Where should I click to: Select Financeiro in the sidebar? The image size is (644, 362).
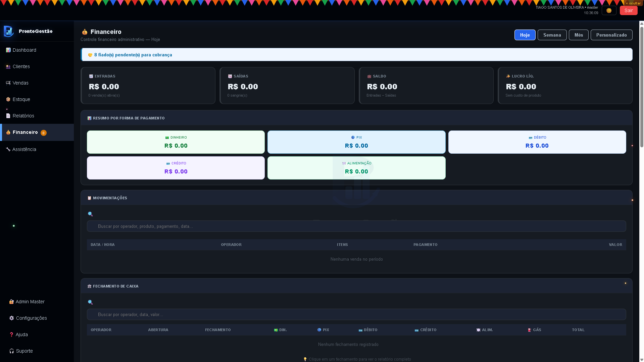click(37, 132)
